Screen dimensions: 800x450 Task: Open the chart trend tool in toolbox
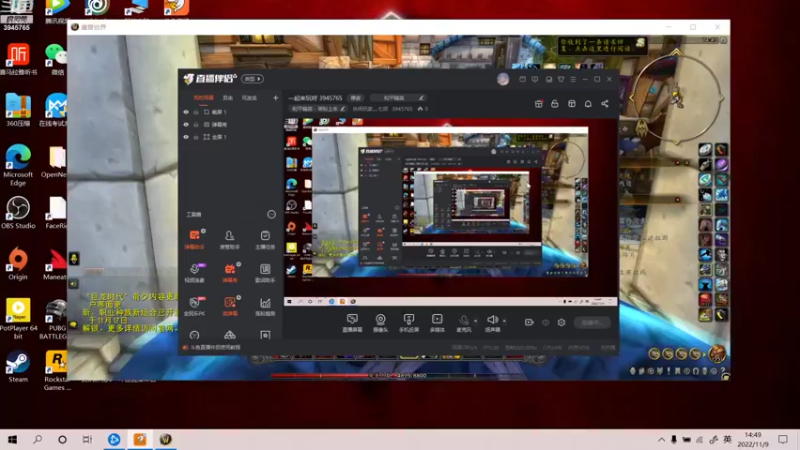pos(265,306)
